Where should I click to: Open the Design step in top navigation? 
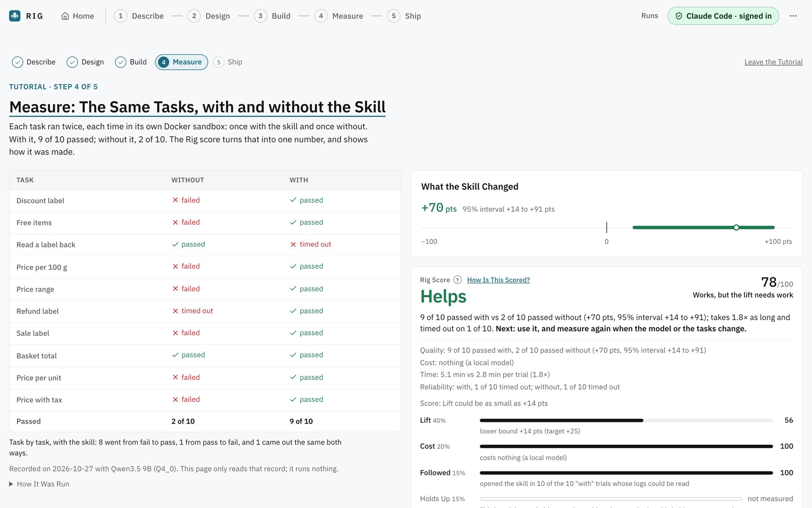(209, 16)
